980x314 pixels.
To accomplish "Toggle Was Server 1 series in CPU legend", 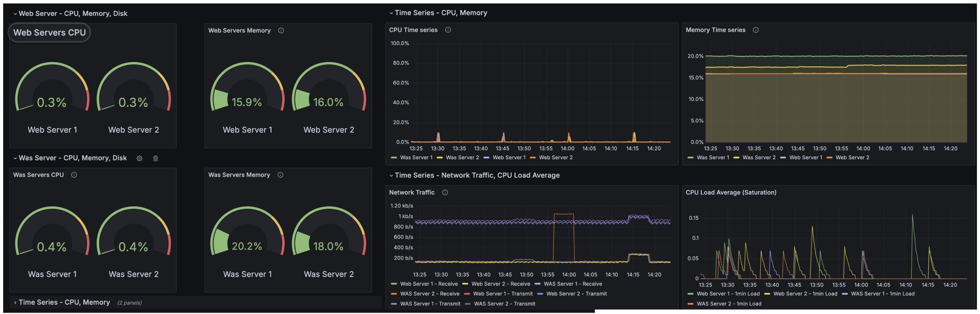I will (416, 157).
